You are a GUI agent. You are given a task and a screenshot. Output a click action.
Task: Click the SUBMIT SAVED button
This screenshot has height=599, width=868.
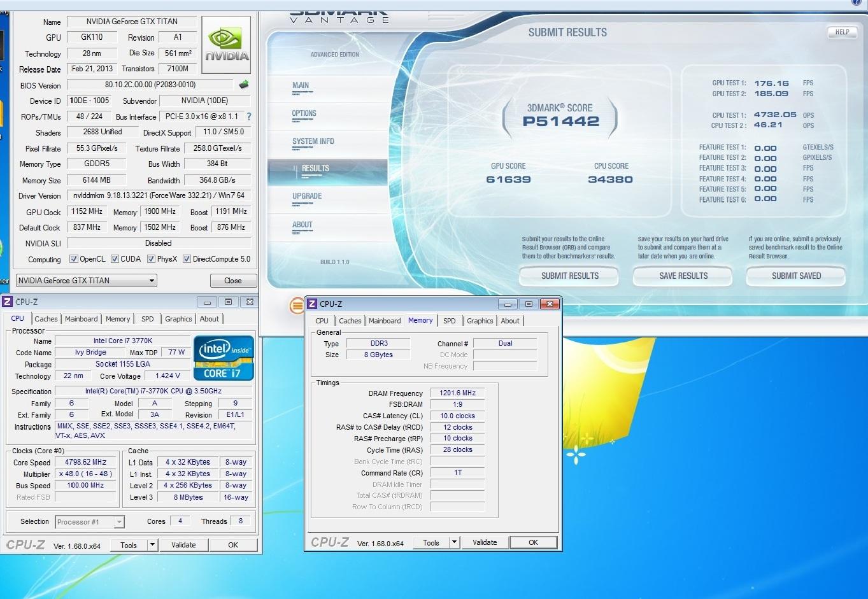[x=796, y=276]
